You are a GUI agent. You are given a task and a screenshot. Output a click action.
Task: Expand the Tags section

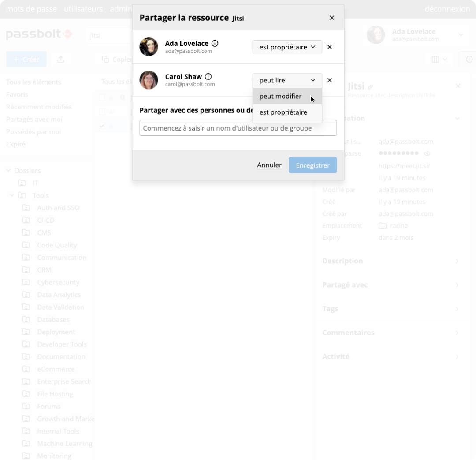(x=392, y=309)
